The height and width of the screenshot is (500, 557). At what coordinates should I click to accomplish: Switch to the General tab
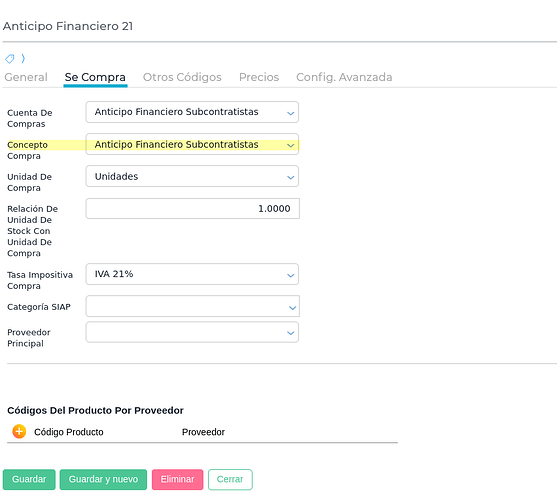point(26,77)
